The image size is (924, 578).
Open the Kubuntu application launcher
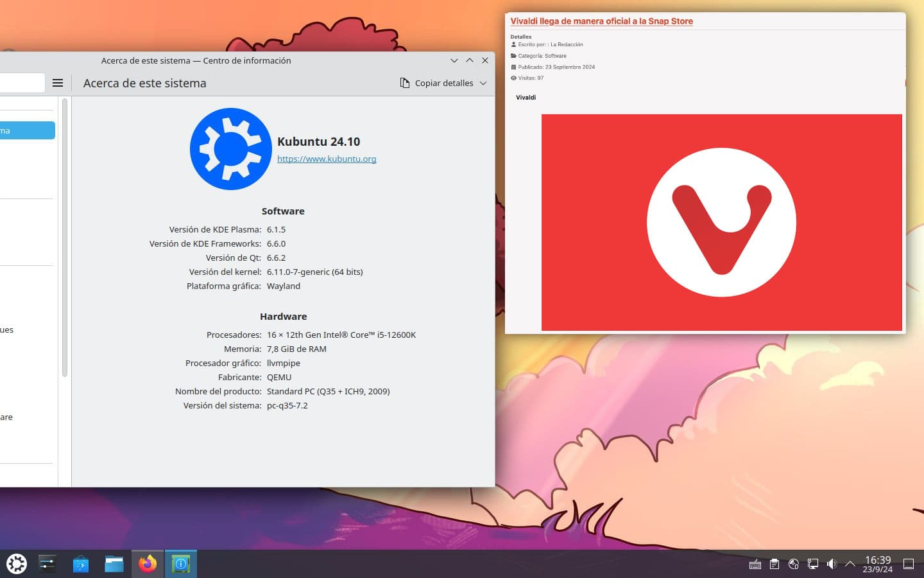(x=17, y=564)
